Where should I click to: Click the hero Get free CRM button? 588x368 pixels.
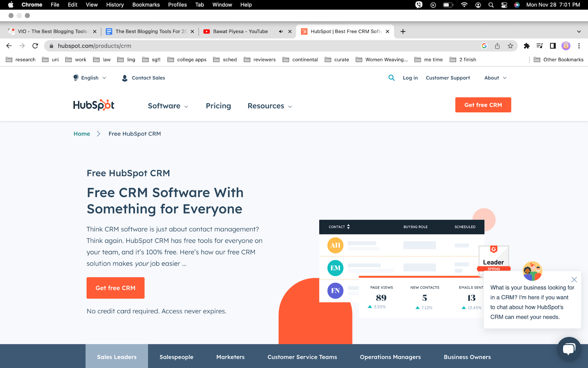[x=115, y=288]
